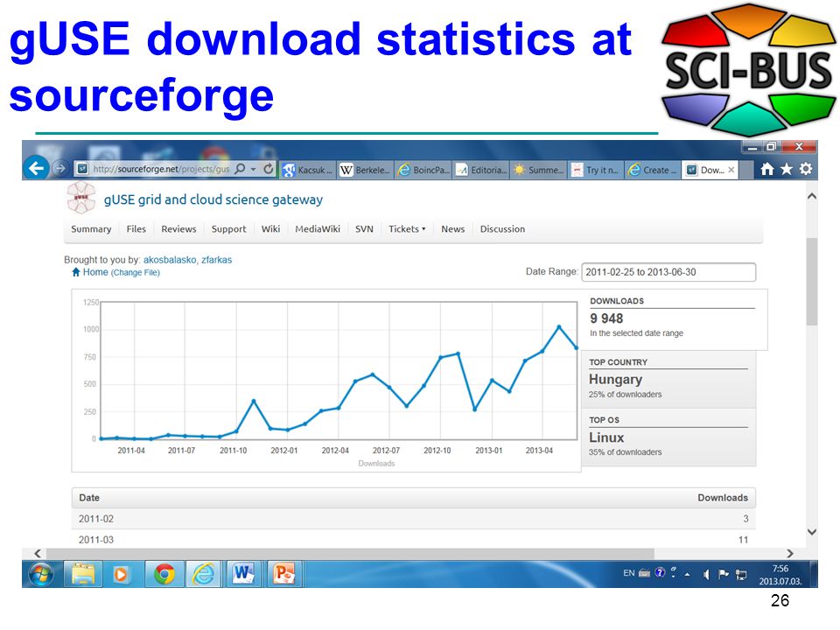
Task: Open the Wiki menu item
Action: click(x=270, y=228)
